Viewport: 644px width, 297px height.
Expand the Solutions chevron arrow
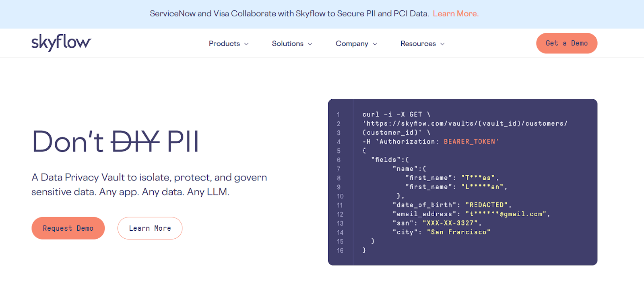coord(310,44)
